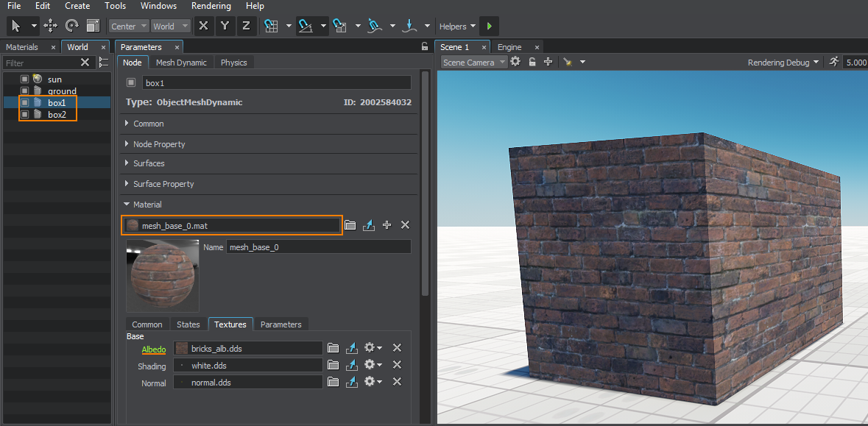The height and width of the screenshot is (426, 868).
Task: Remove the Albedo texture with its X icon
Action: (x=397, y=348)
